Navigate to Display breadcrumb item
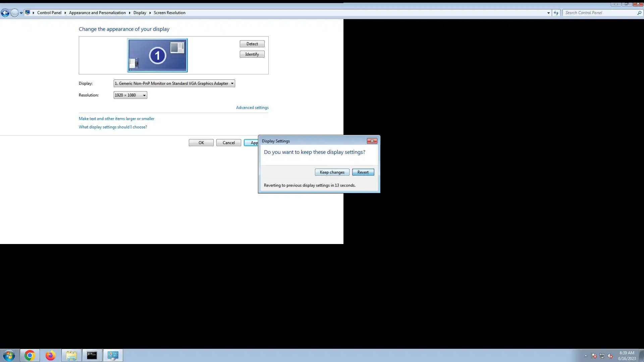This screenshot has width=644, height=362. [140, 13]
